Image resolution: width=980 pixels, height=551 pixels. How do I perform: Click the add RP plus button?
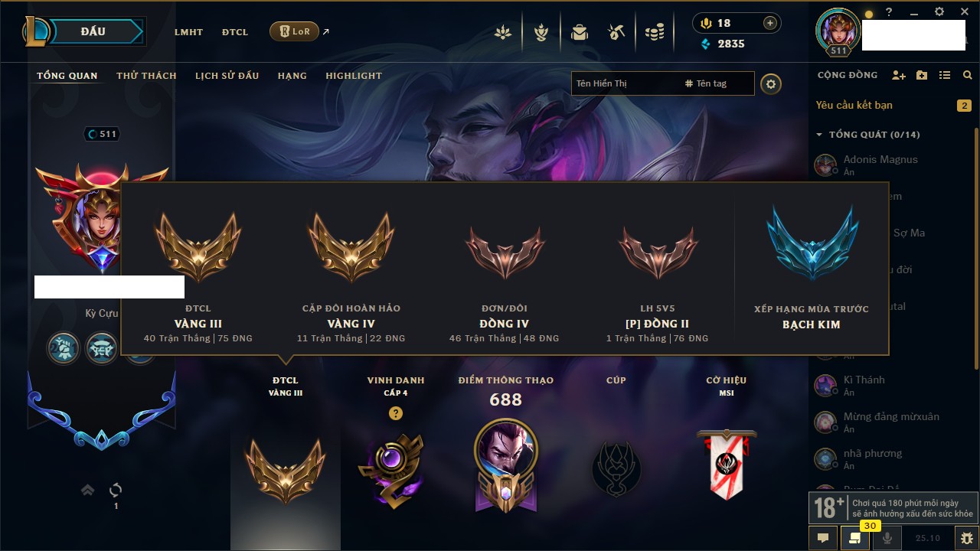click(769, 23)
